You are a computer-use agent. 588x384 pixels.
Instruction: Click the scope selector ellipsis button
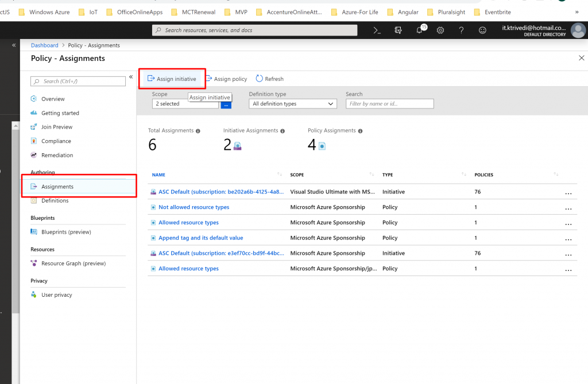(226, 105)
